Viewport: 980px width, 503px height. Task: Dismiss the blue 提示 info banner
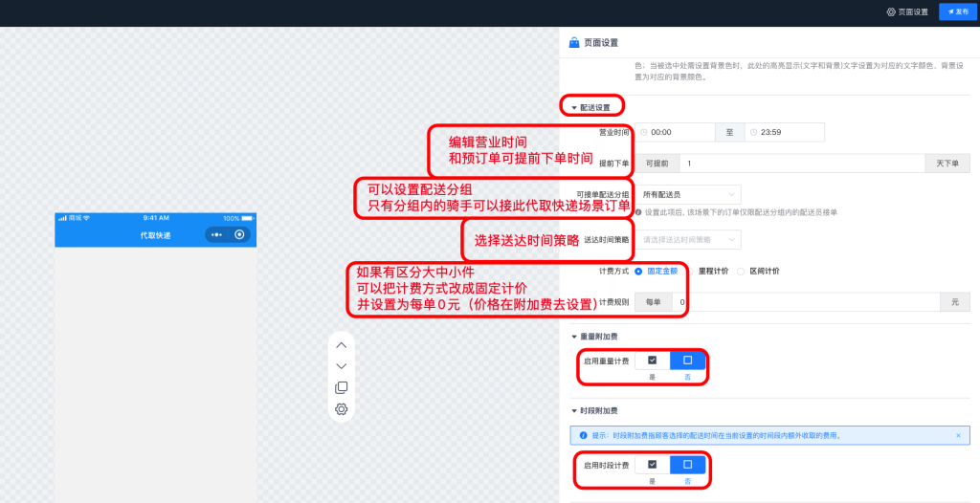[958, 435]
